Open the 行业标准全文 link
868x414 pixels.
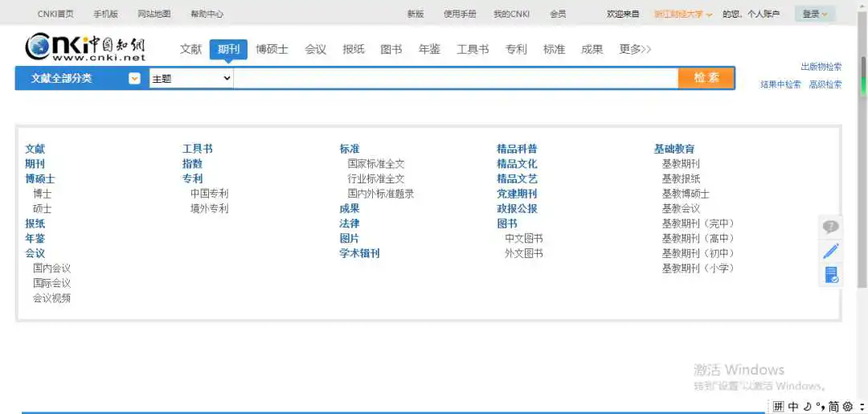376,178
